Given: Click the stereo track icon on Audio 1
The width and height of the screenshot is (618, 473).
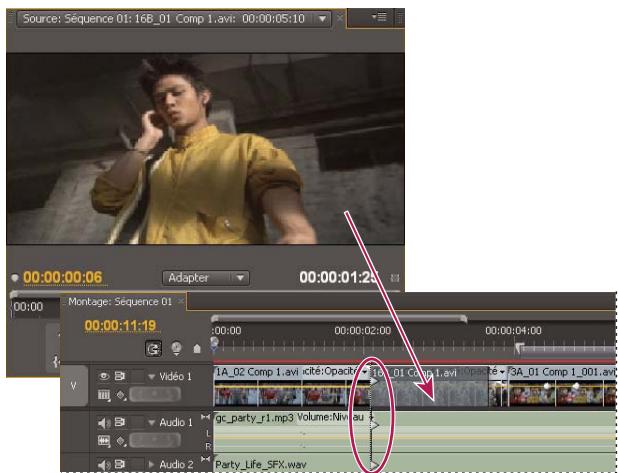Looking at the screenshot, I should [205, 417].
